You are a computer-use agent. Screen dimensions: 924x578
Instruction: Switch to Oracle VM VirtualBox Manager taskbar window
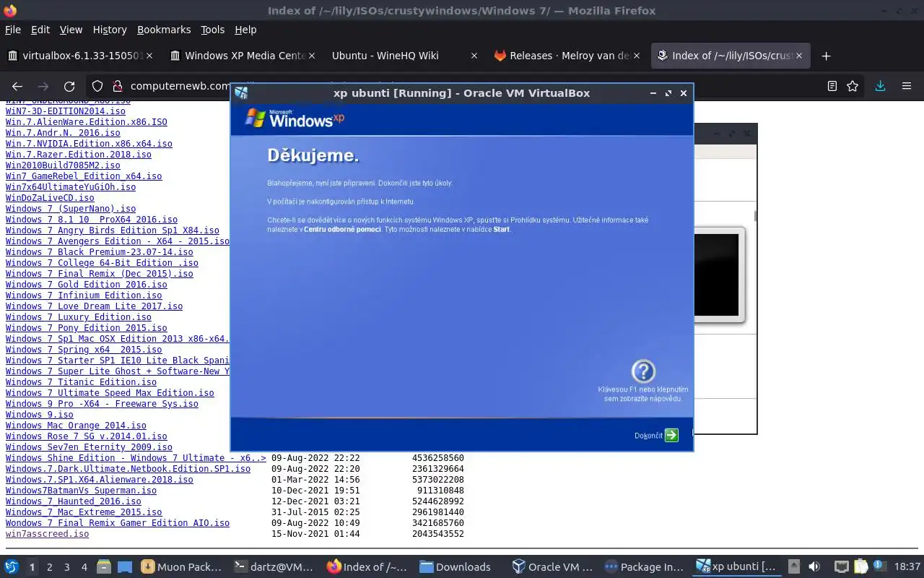tap(554, 567)
